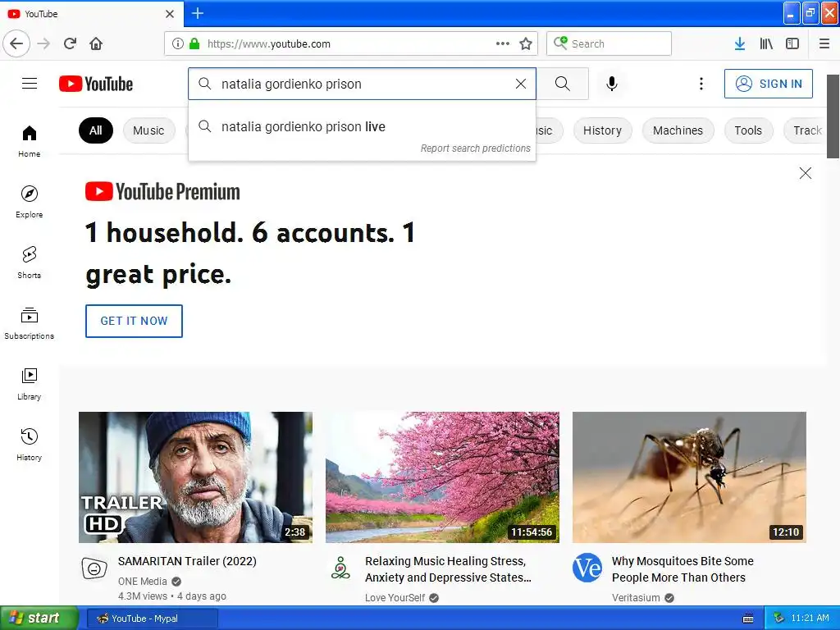
Task: Click the SIGN IN button
Action: point(768,84)
